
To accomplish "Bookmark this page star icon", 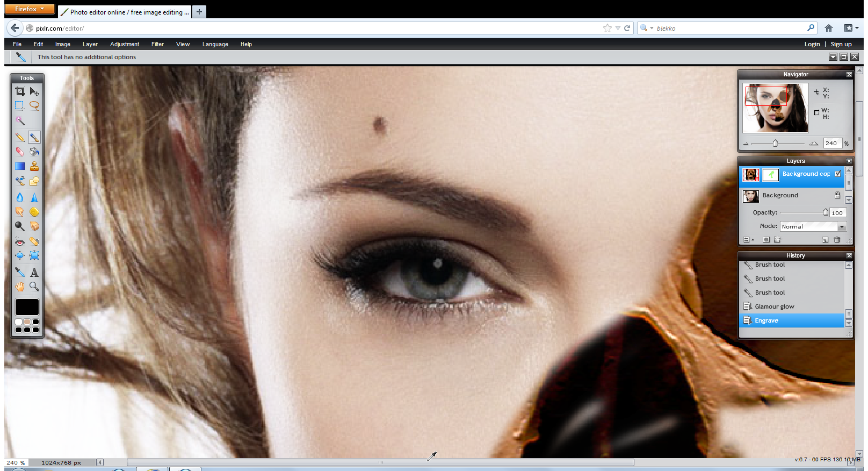I will tap(607, 28).
